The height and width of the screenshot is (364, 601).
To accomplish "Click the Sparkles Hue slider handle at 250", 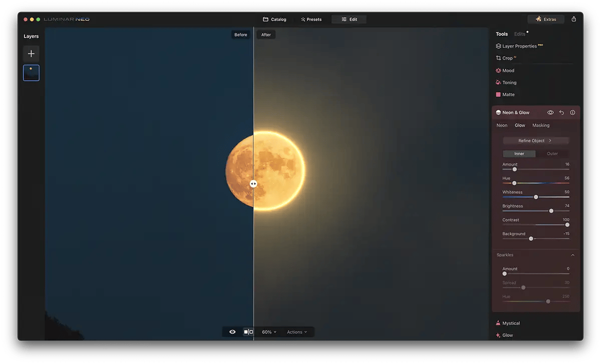I will tap(548, 301).
